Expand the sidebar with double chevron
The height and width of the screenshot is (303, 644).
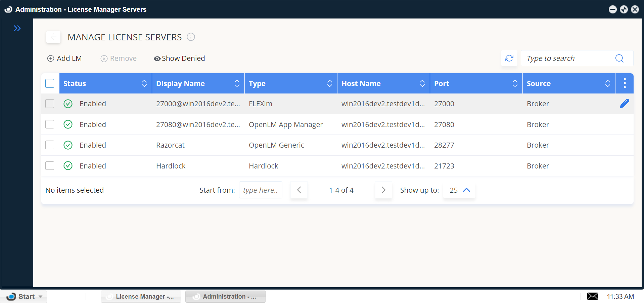17,28
